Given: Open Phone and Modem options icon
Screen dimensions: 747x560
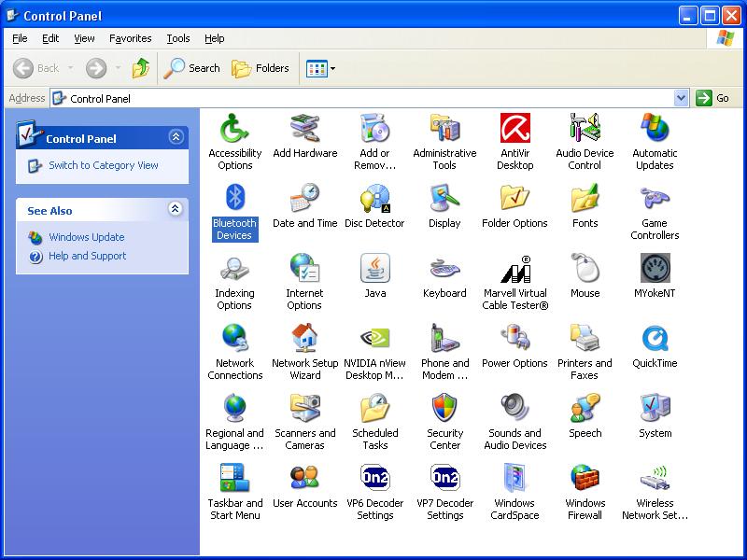Looking at the screenshot, I should click(x=444, y=338).
